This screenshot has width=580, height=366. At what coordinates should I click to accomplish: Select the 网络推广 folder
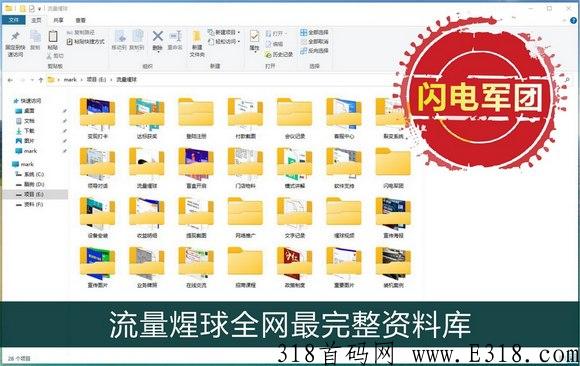(x=245, y=217)
